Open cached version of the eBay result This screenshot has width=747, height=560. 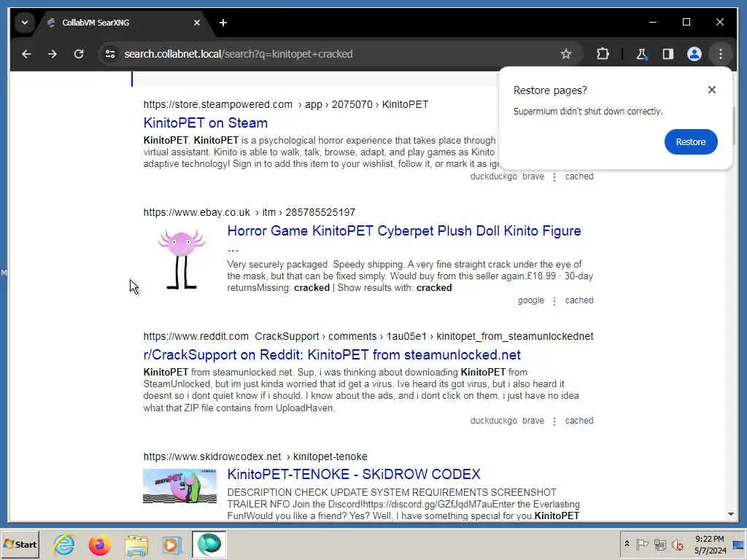pos(578,300)
